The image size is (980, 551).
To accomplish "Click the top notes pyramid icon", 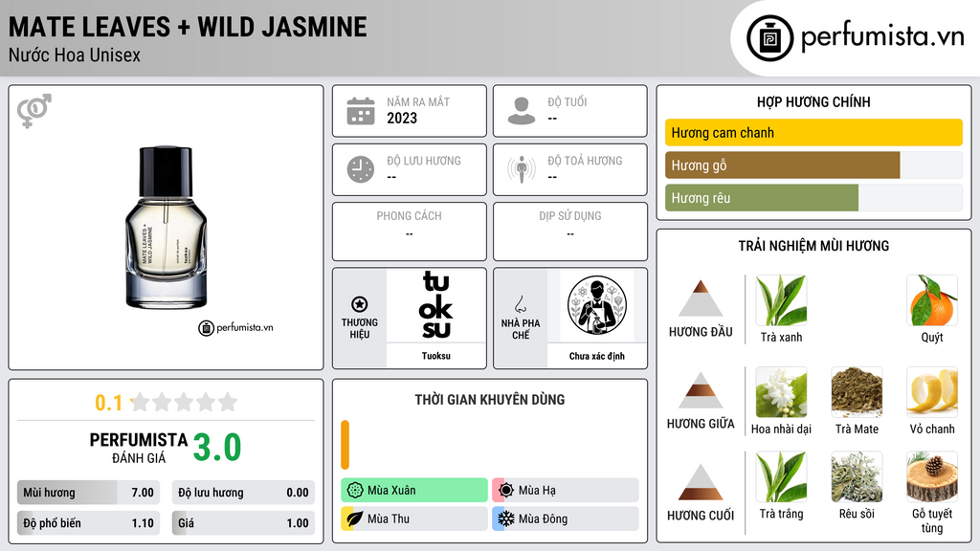I will [701, 298].
